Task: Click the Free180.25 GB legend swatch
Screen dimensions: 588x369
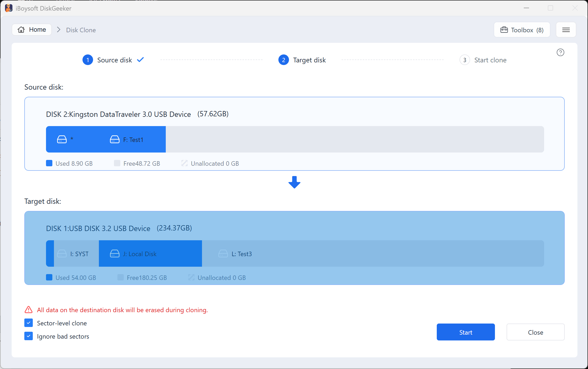Action: click(x=121, y=277)
